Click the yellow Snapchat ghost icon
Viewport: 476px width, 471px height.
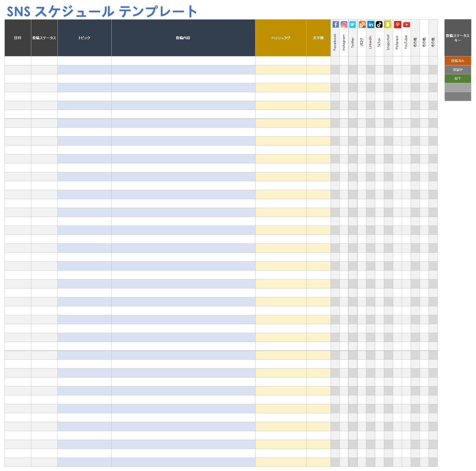tap(388, 25)
